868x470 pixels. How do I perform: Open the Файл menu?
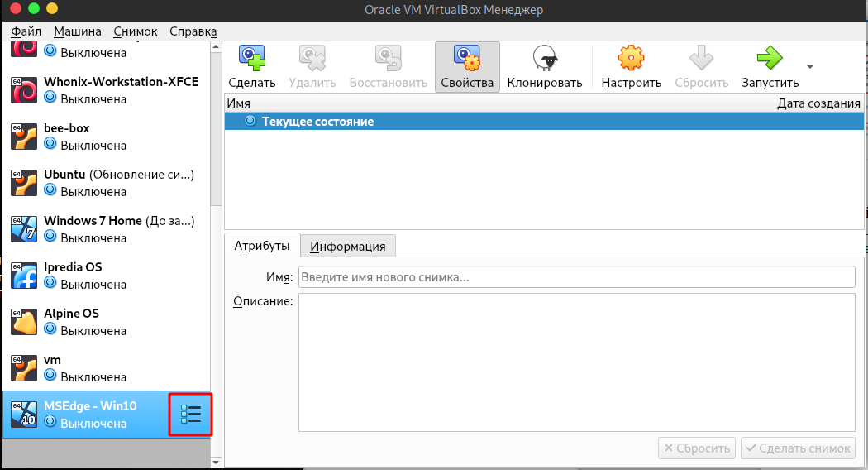(x=26, y=31)
